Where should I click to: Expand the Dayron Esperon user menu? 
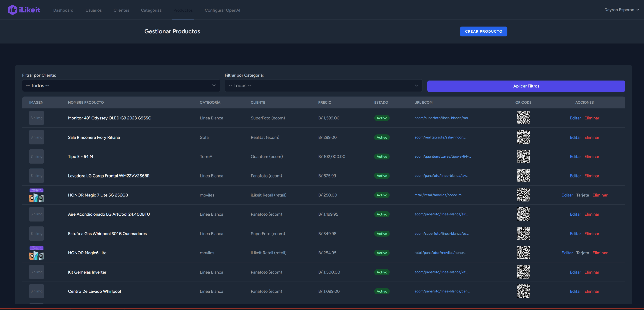click(622, 10)
